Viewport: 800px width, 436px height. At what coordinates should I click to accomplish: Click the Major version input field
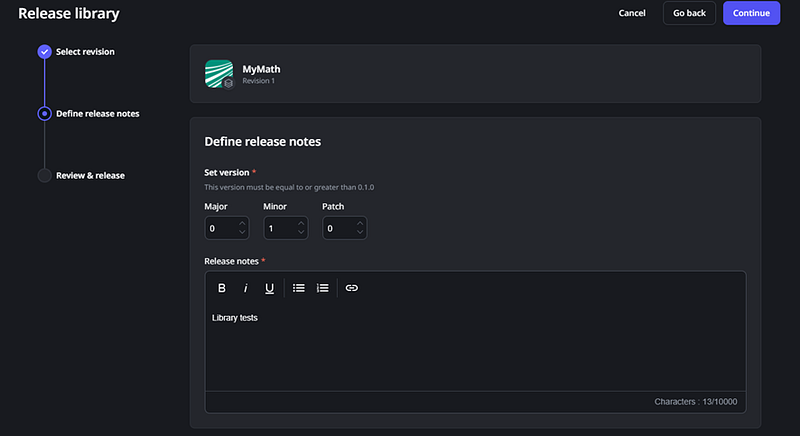tap(227, 228)
